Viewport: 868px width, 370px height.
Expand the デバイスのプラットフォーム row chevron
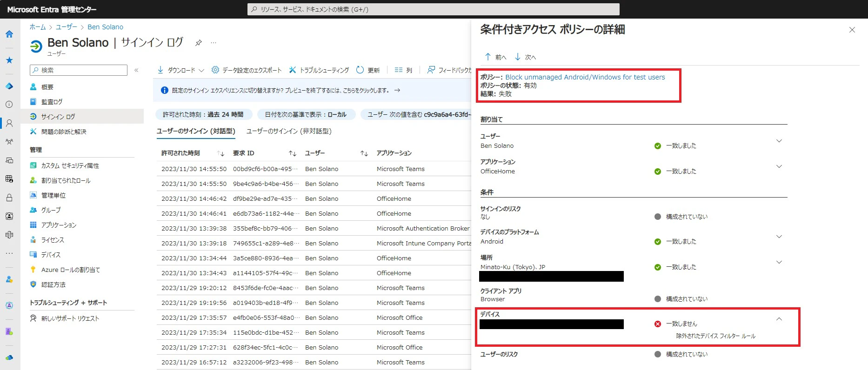coord(779,237)
